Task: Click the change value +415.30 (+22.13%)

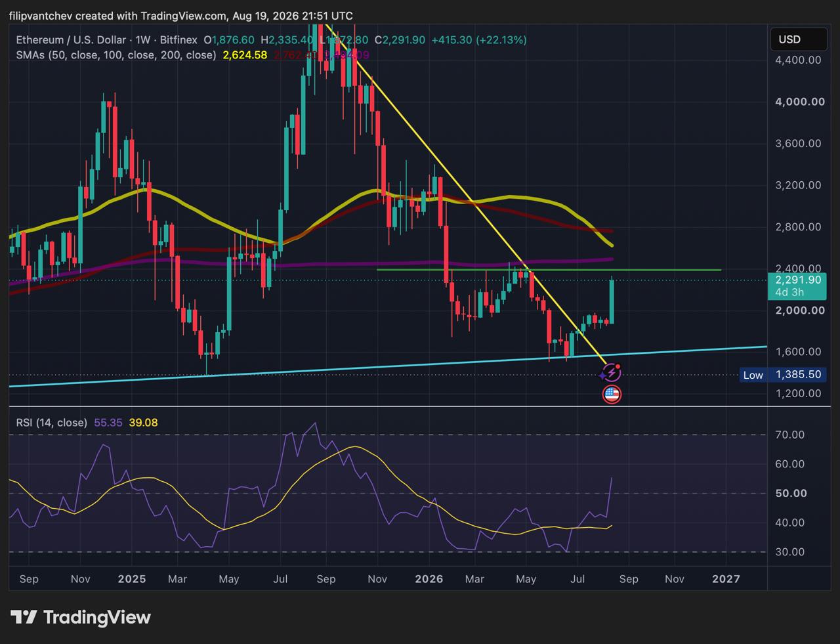Action: click(x=479, y=40)
